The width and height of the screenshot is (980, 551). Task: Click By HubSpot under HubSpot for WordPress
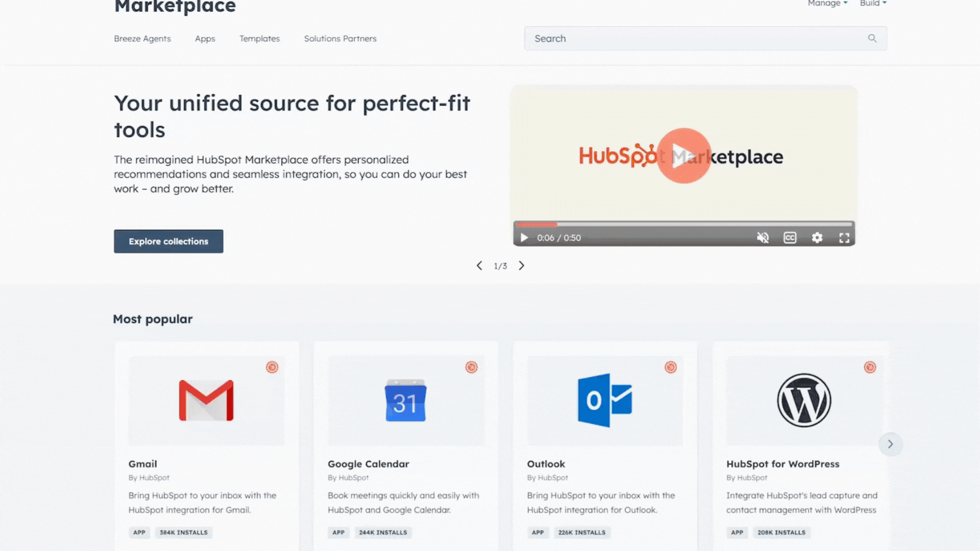pos(747,478)
